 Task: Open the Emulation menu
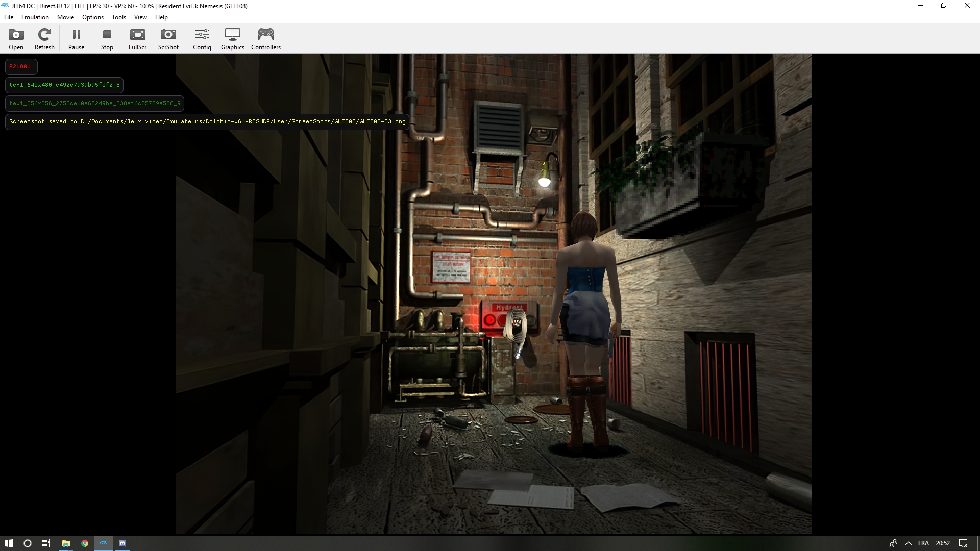pyautogui.click(x=35, y=17)
